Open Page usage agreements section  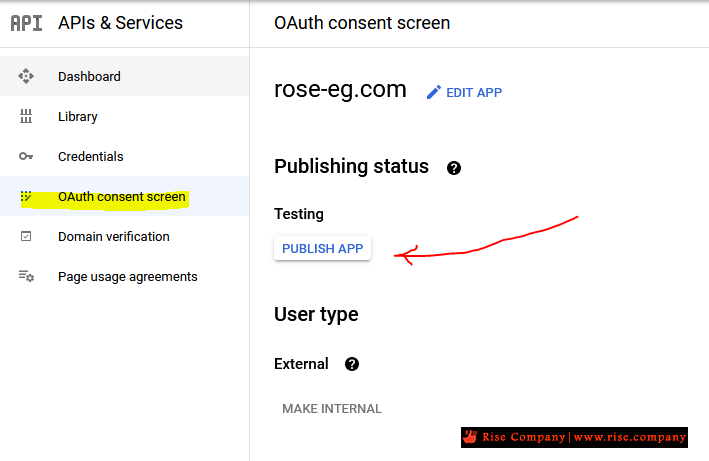point(124,276)
